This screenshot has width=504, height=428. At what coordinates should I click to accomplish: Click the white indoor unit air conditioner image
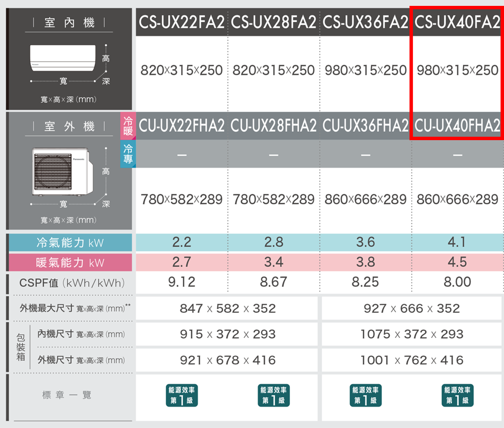coord(63,58)
